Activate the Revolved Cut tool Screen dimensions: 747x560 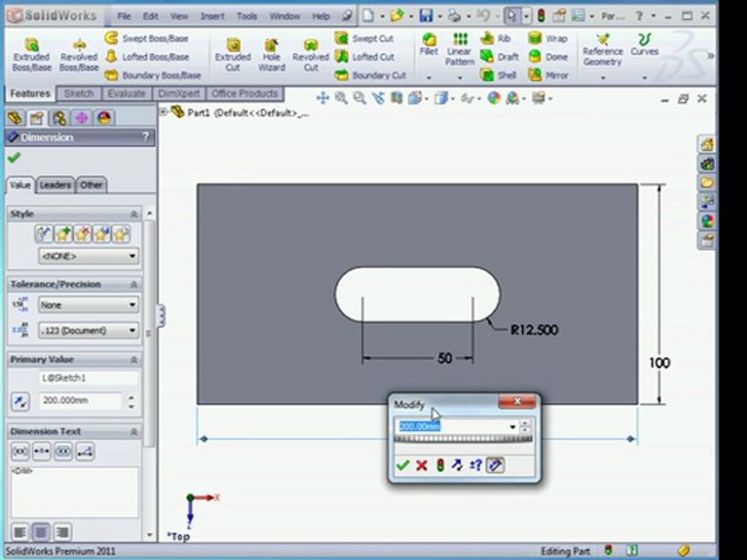(310, 54)
